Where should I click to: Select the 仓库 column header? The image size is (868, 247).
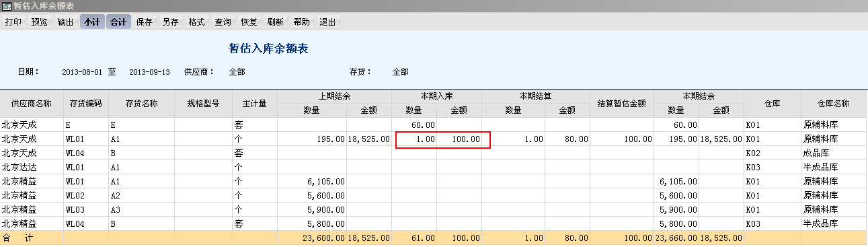point(772,104)
